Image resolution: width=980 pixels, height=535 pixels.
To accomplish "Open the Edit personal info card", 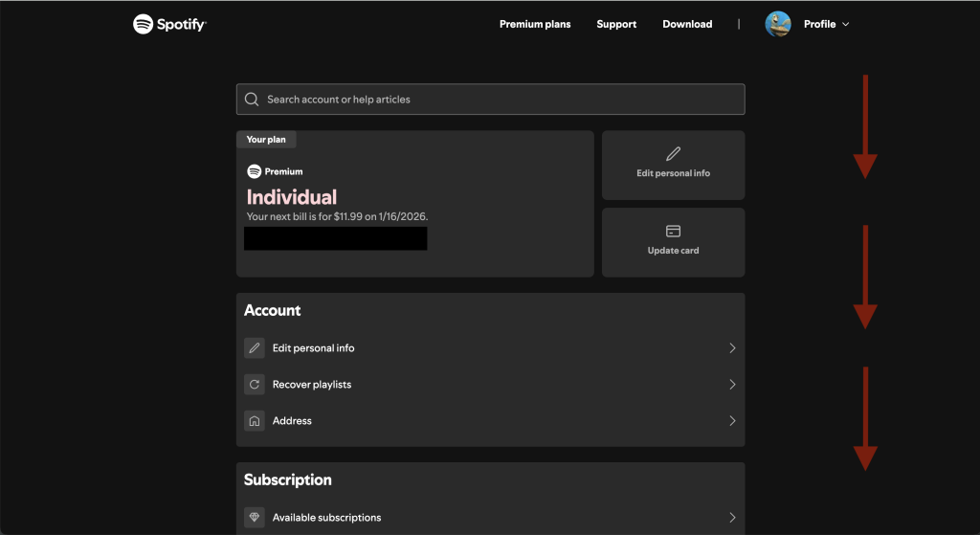I will pos(673,165).
